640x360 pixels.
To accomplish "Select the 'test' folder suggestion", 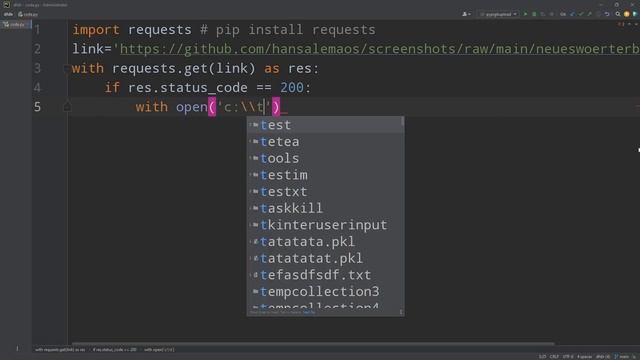I will pyautogui.click(x=325, y=125).
